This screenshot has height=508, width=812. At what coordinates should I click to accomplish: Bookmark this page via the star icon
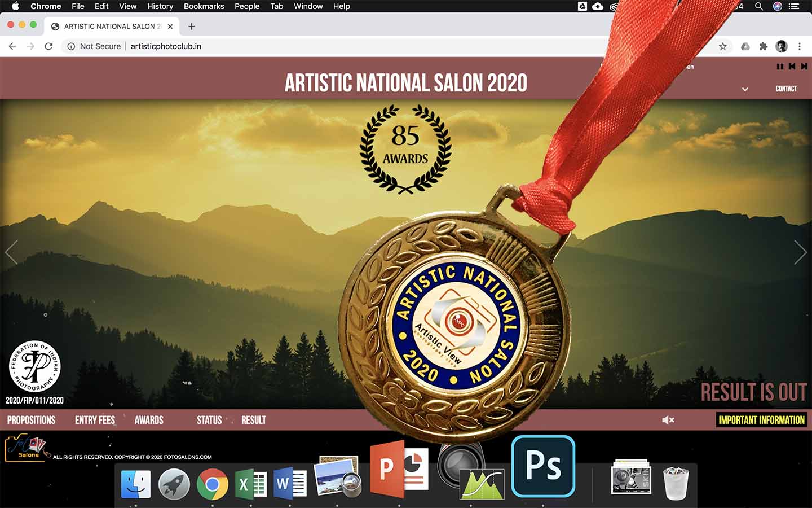722,46
